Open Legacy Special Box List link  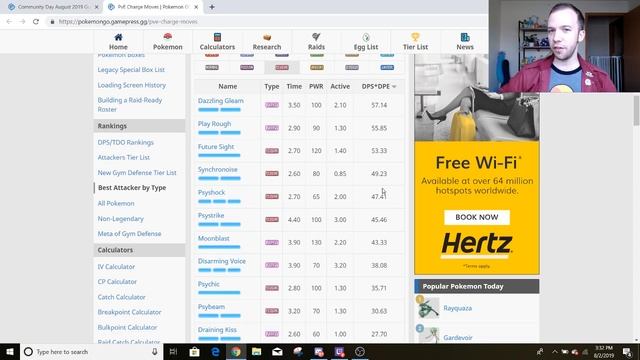pos(131,70)
